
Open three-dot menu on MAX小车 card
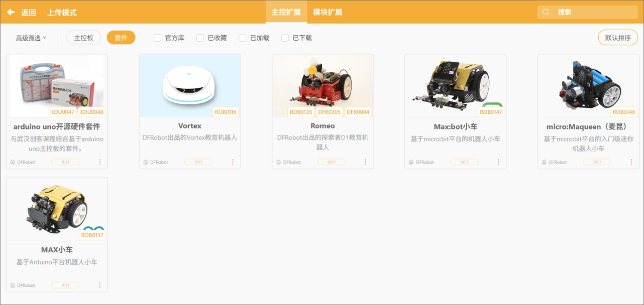(99, 285)
